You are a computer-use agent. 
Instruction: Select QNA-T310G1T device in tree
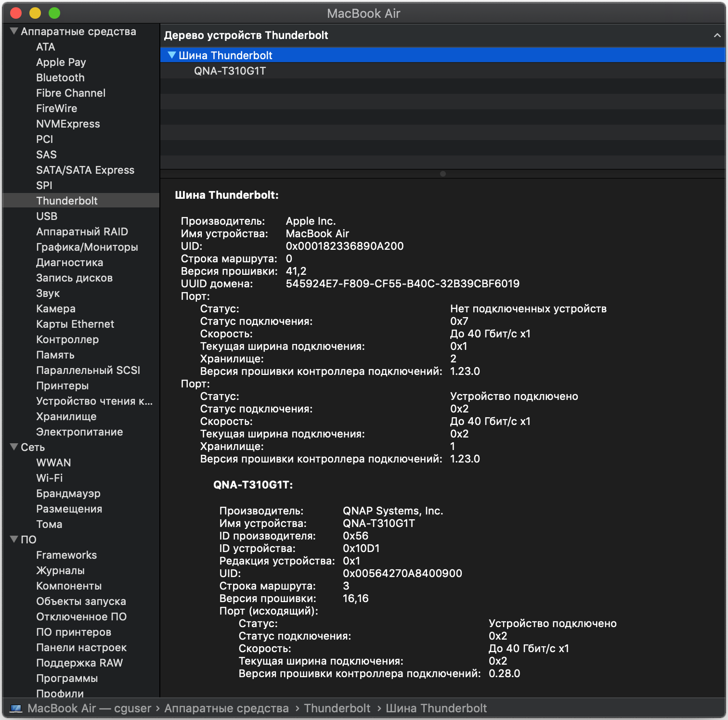click(x=230, y=71)
